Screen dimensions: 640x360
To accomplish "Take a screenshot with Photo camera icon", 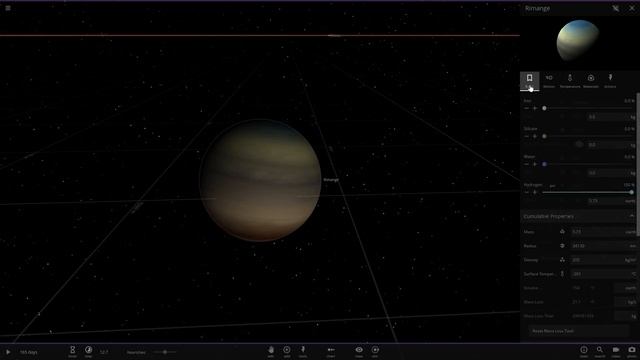I will [631, 351].
